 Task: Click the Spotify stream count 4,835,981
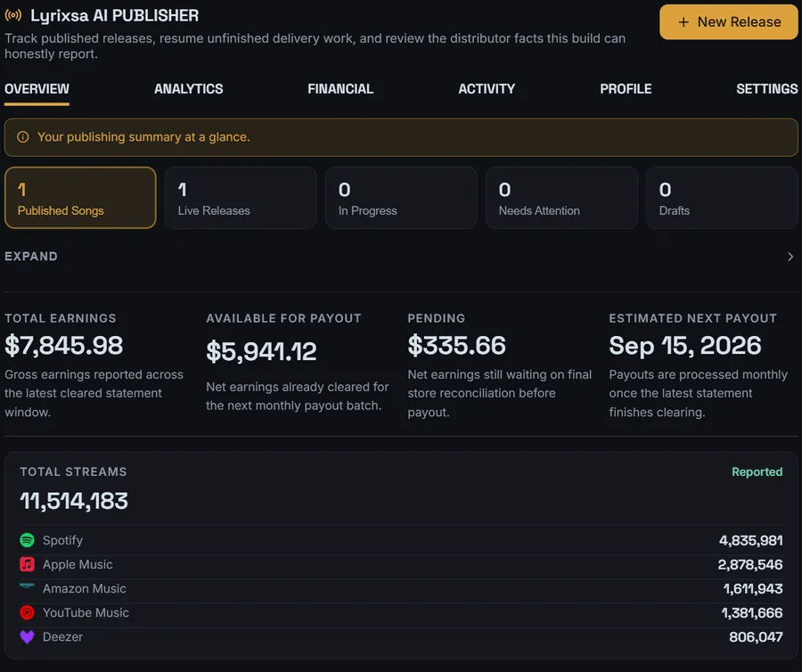[751, 541]
